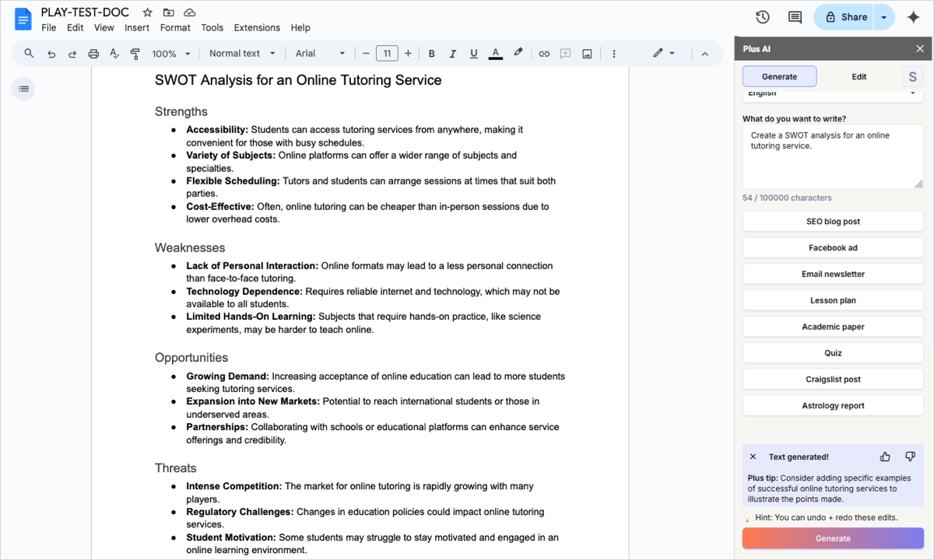Check the cloud save status icon
Screen dimensions: 934x560
click(x=190, y=12)
